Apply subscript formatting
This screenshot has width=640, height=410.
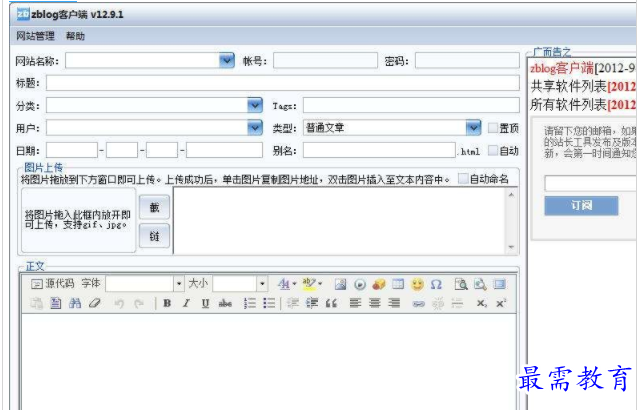click(482, 303)
